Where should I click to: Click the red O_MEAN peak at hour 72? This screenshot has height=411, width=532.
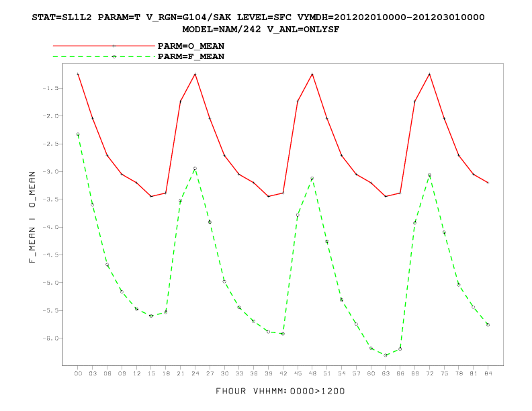point(429,74)
